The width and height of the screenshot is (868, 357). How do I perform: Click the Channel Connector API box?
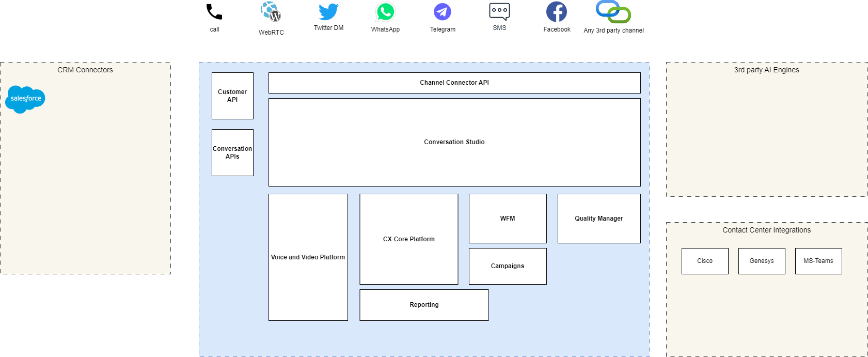pos(454,83)
